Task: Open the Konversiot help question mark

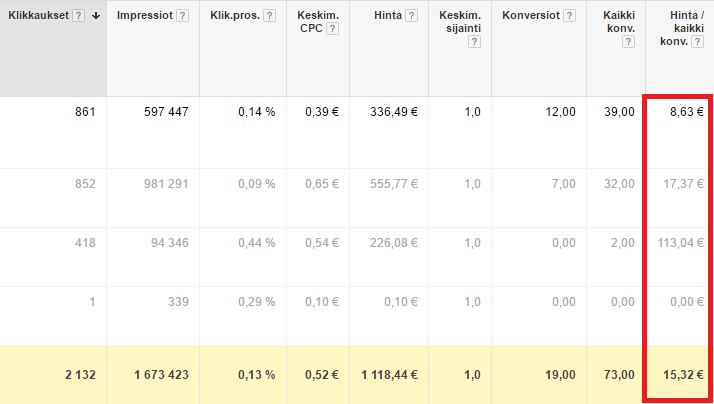Action: coord(569,15)
